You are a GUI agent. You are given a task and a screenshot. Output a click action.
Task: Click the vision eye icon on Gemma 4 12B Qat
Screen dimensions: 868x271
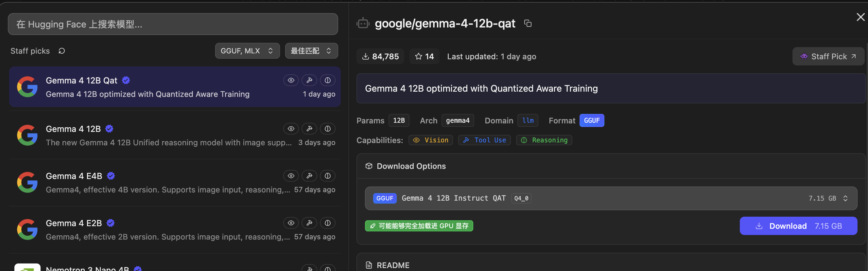pyautogui.click(x=291, y=80)
